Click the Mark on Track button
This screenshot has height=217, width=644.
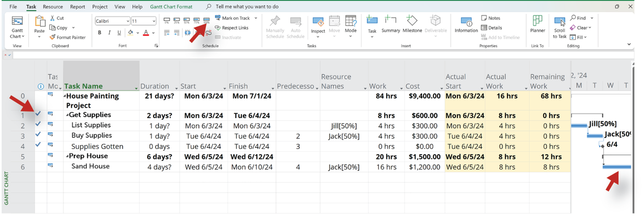232,18
